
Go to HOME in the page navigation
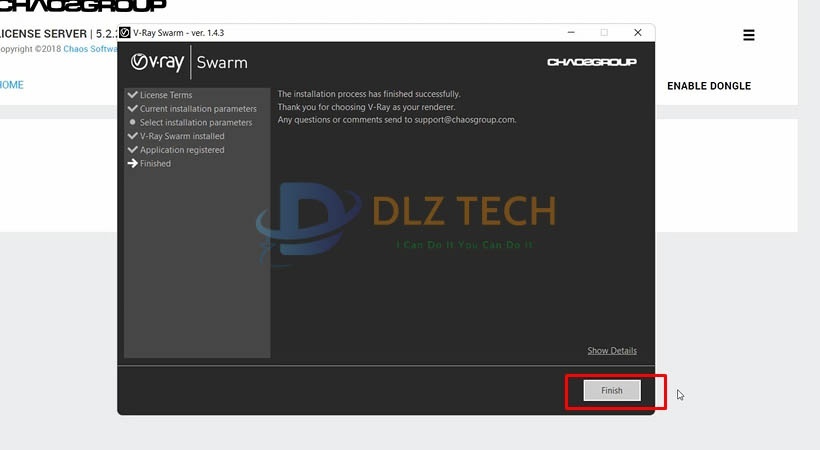(x=11, y=85)
